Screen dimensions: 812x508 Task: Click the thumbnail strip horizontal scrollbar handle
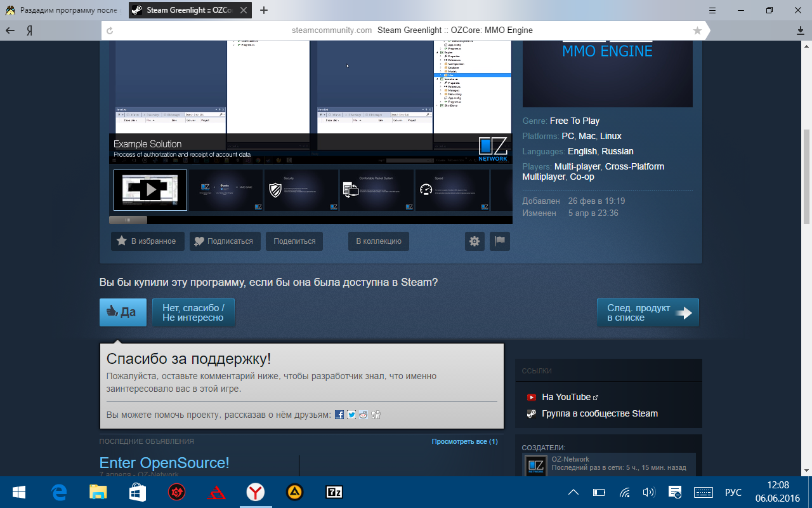coord(128,220)
